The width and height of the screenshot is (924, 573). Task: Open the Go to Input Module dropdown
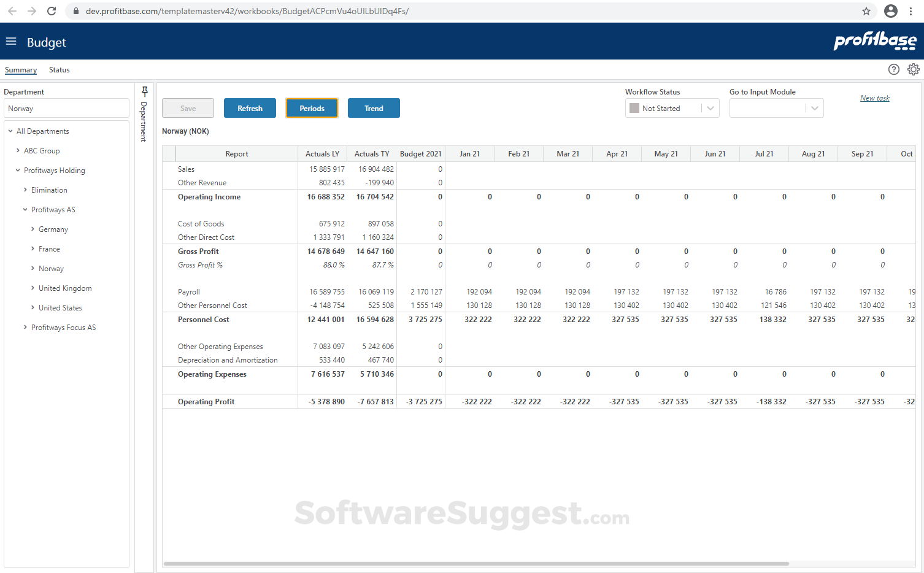tap(815, 108)
